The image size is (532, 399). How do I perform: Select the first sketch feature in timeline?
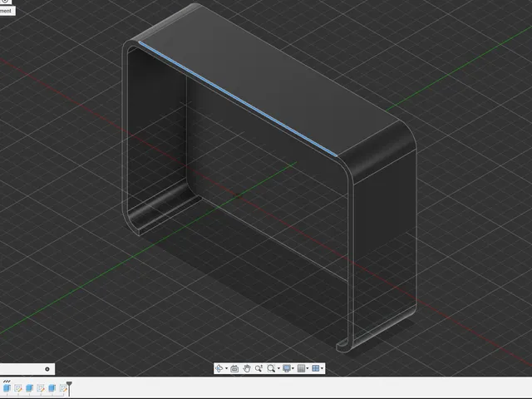pyautogui.click(x=18, y=388)
